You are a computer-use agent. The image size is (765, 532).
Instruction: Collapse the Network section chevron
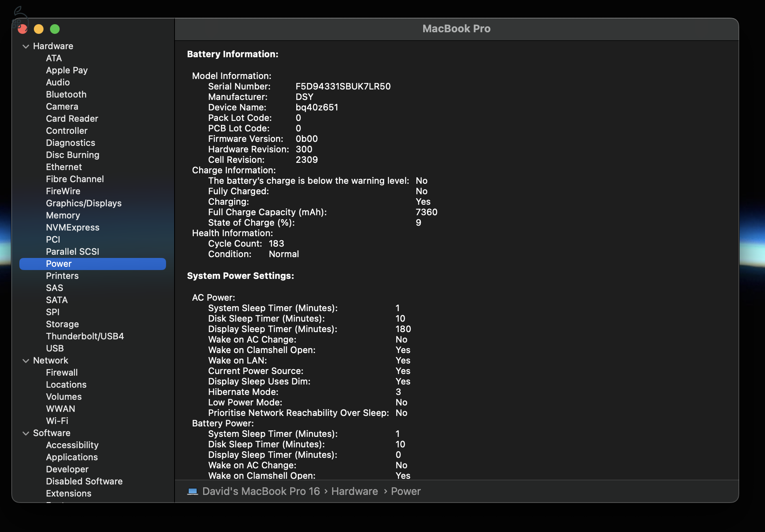pyautogui.click(x=26, y=361)
